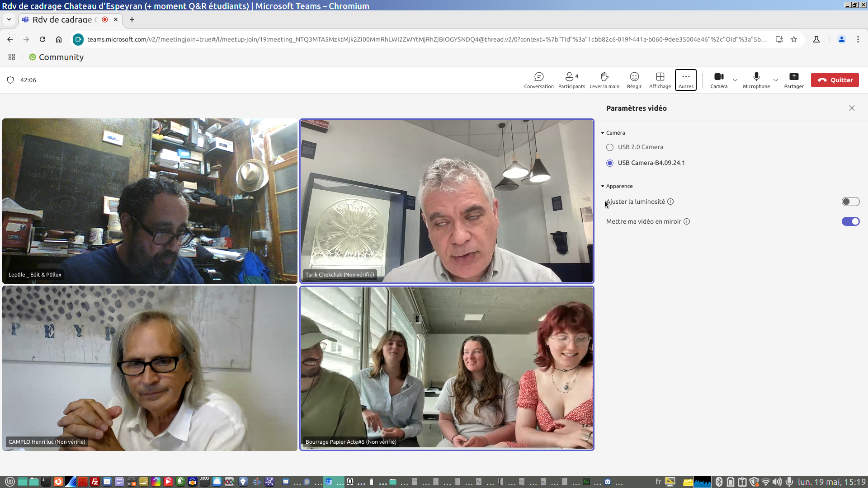Open the Conversation chat panel

click(538, 80)
